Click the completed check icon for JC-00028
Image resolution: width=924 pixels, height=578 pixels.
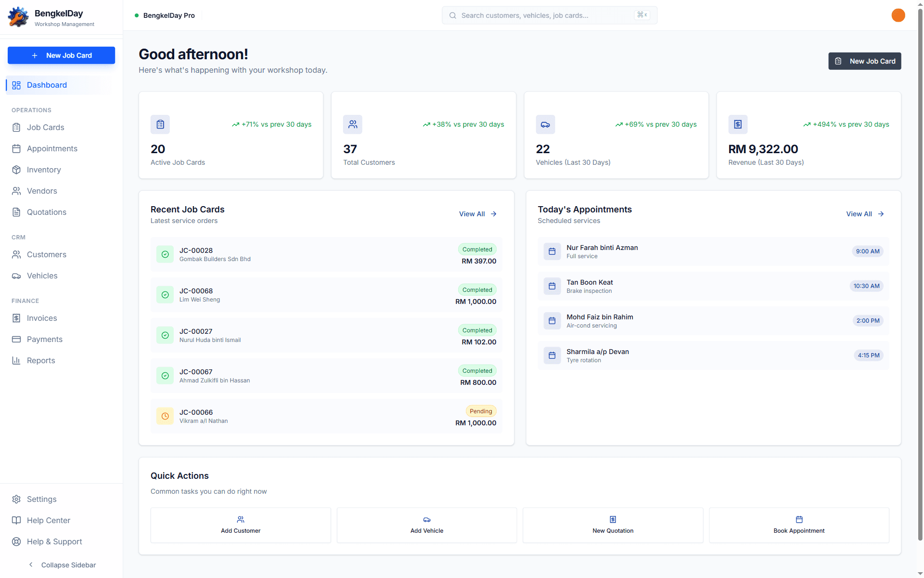click(x=165, y=254)
